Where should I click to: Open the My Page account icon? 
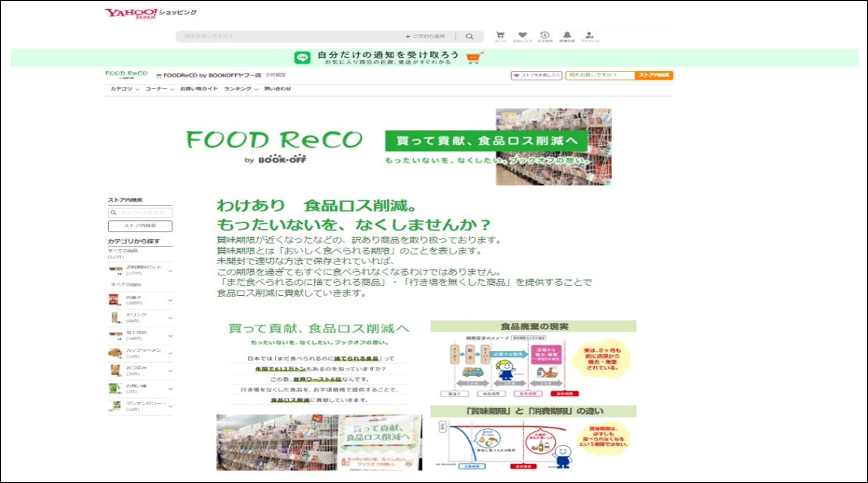coord(589,35)
